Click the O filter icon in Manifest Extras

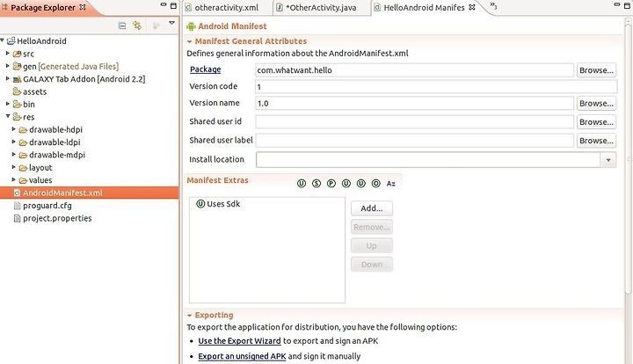(x=376, y=184)
